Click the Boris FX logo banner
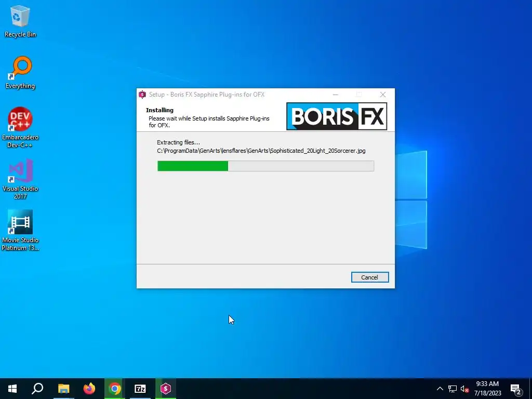The height and width of the screenshot is (399, 532). [337, 116]
